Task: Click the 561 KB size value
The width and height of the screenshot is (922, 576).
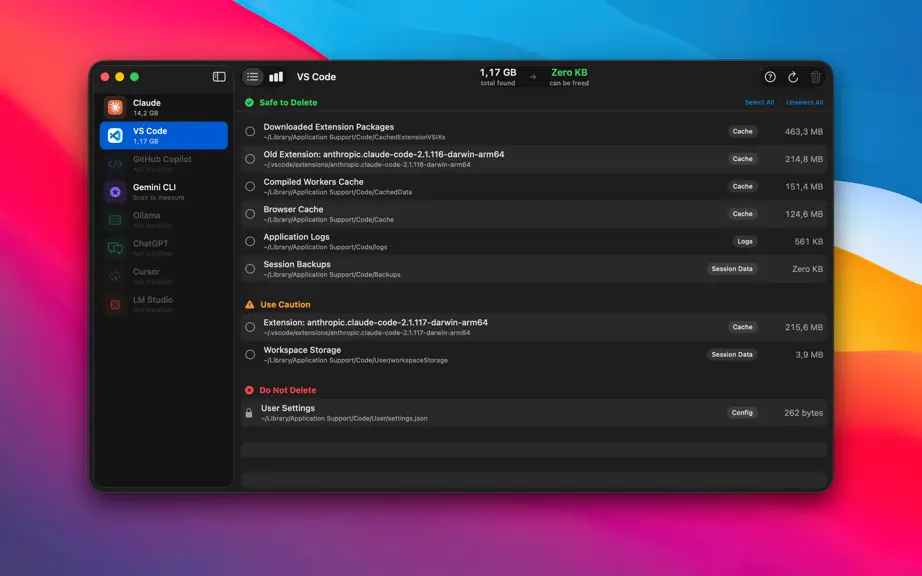Action: coord(809,242)
